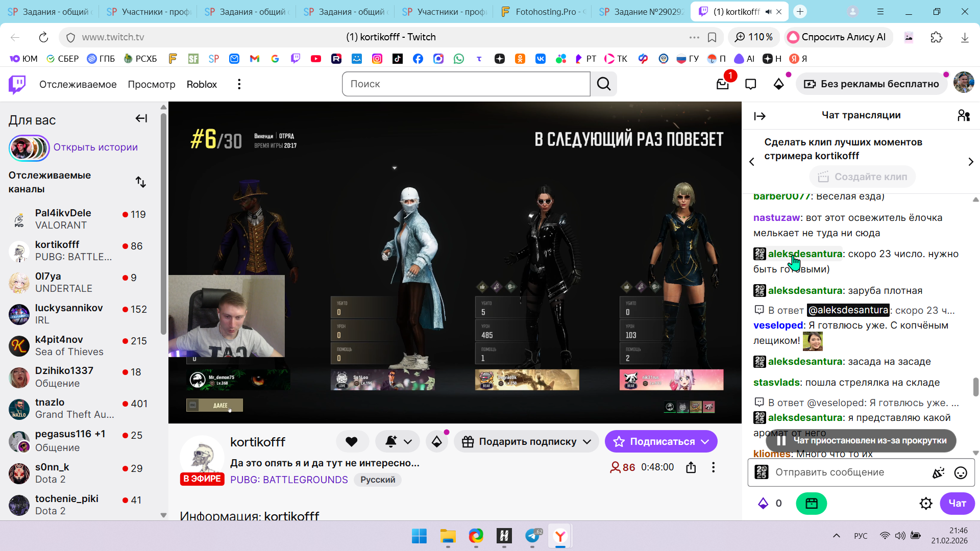
Task: Click the Twitch home logo
Action: 17,84
